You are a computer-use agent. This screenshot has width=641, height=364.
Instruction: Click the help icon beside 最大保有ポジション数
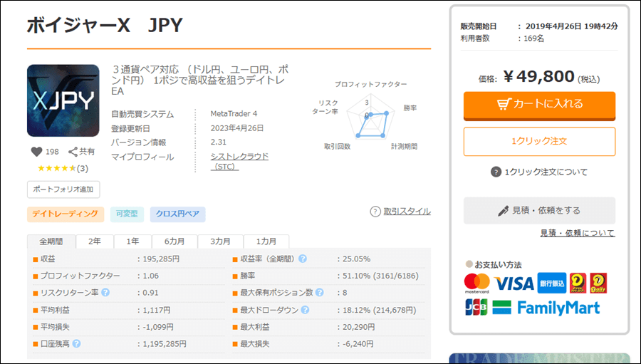pyautogui.click(x=320, y=293)
